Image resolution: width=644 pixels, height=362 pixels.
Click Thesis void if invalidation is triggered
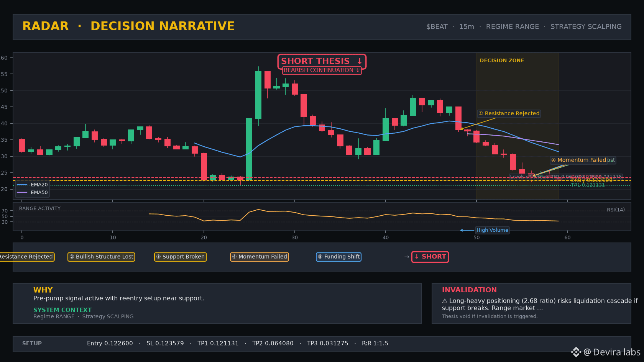coord(490,316)
